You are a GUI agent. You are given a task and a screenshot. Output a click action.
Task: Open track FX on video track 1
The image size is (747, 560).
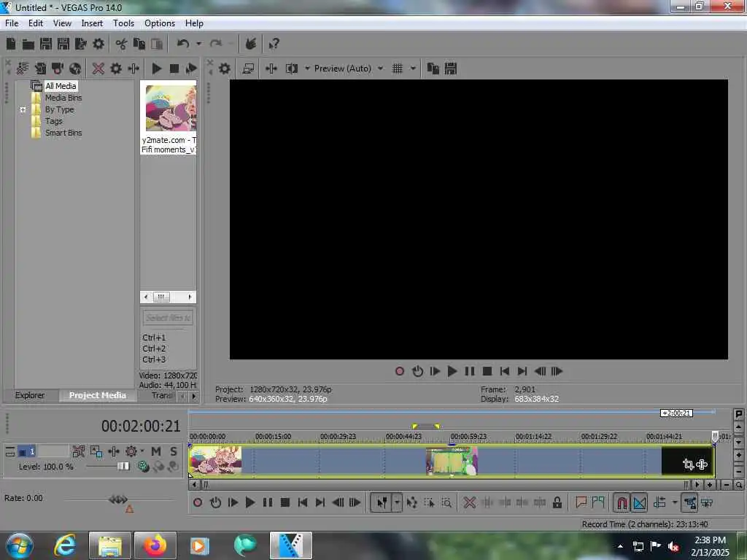(x=114, y=451)
